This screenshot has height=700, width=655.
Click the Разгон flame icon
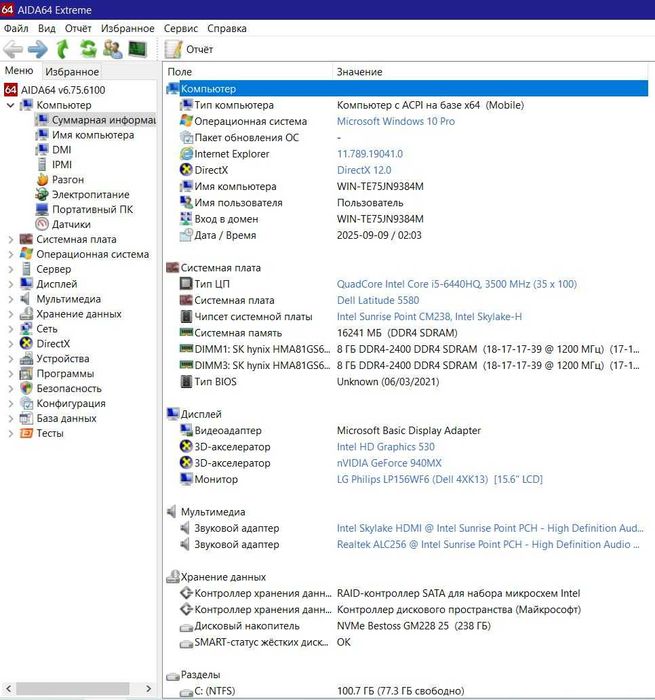click(42, 180)
